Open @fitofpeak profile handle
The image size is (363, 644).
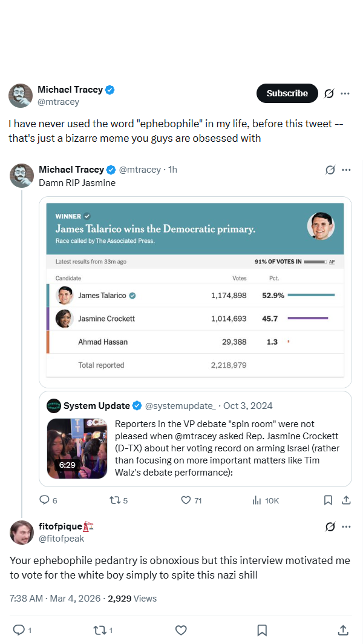(61, 539)
